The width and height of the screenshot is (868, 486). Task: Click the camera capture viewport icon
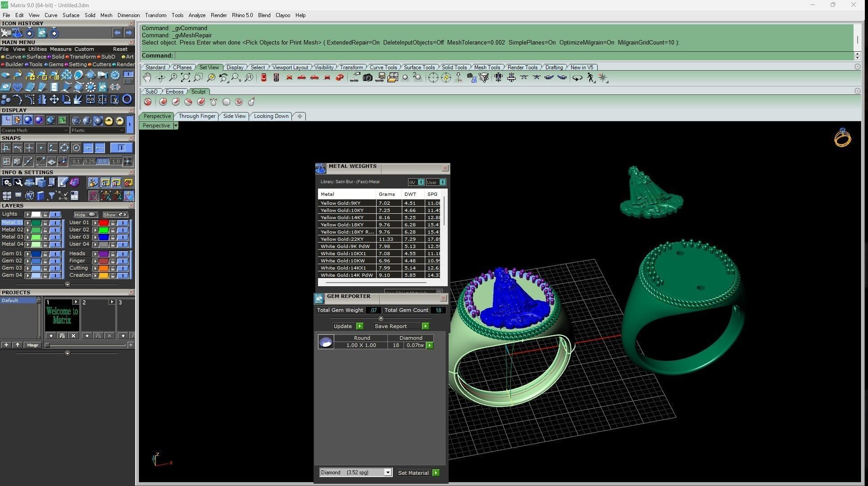click(x=368, y=78)
